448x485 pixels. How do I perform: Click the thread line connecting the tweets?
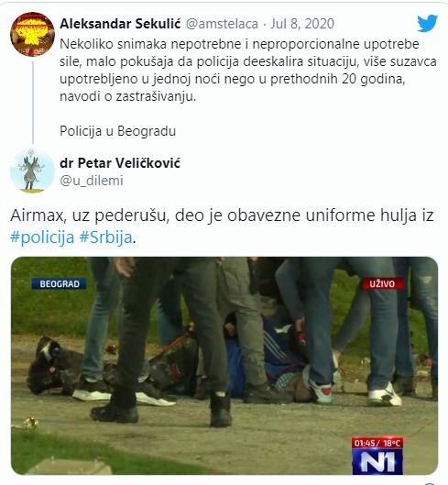point(33,102)
